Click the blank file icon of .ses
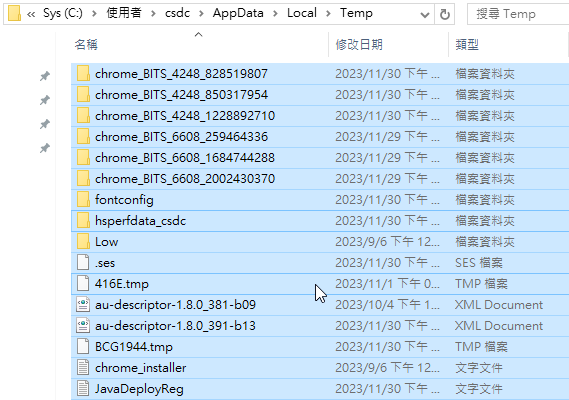 (x=83, y=262)
